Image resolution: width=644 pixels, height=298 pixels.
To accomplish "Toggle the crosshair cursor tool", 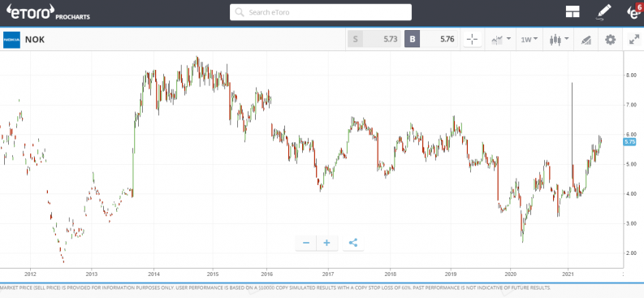I will click(473, 40).
